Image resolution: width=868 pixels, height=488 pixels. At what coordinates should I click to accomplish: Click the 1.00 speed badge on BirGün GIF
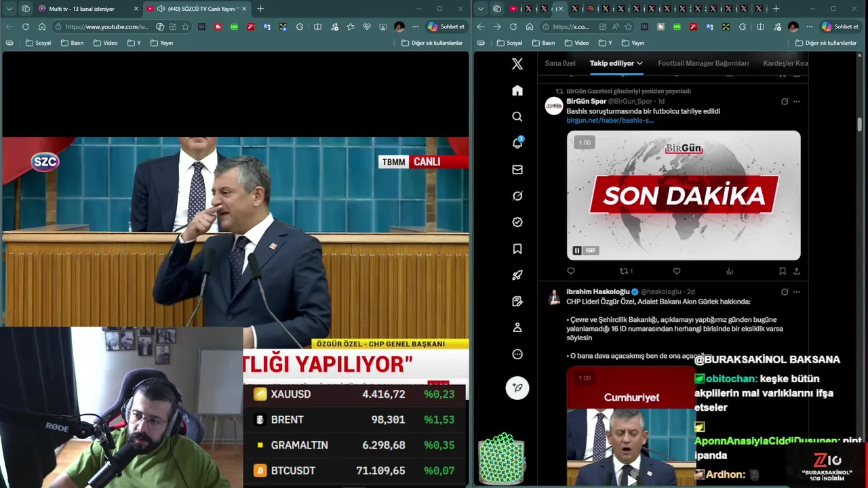585,142
